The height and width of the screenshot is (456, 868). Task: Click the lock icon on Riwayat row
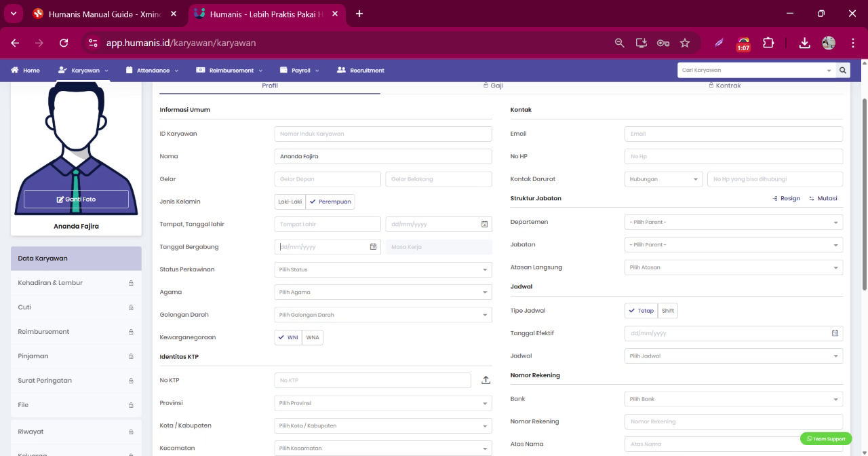point(131,432)
